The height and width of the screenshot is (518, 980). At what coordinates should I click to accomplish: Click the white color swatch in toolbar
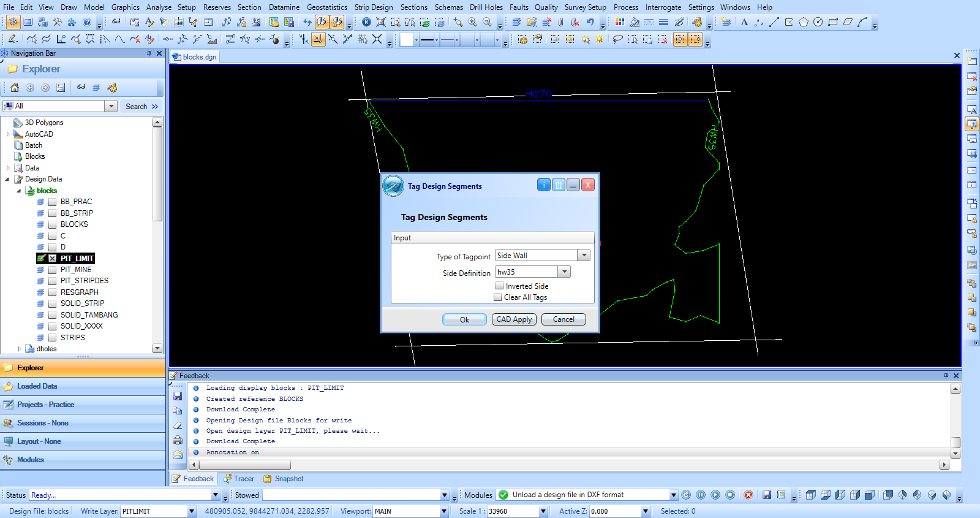point(407,40)
